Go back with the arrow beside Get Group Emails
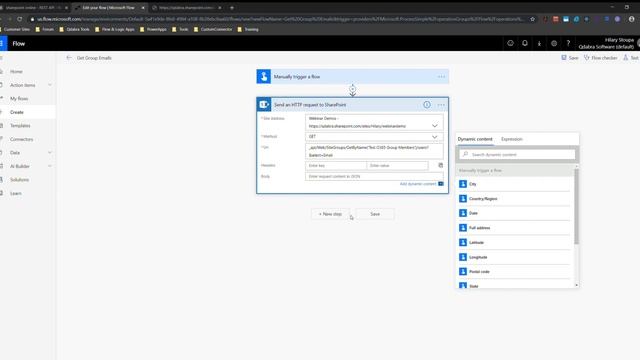This screenshot has width=640, height=360. click(69, 58)
